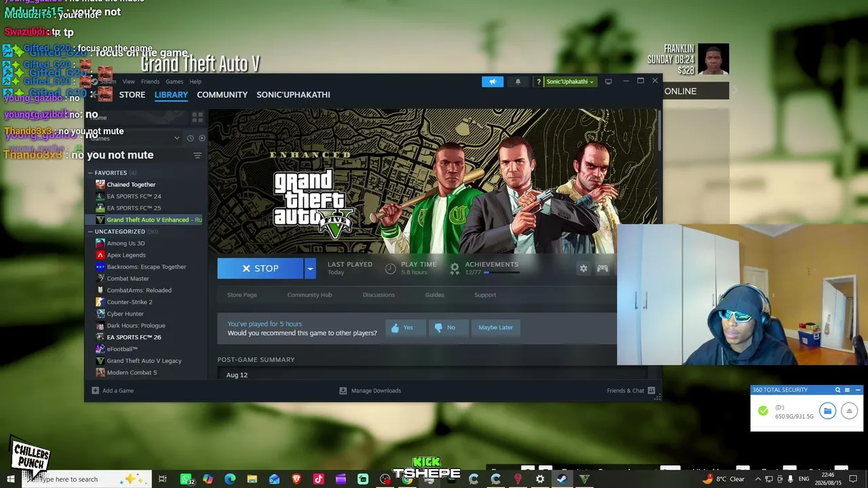Collapse the Uncategorized category
The width and height of the screenshot is (868, 488).
[90, 232]
